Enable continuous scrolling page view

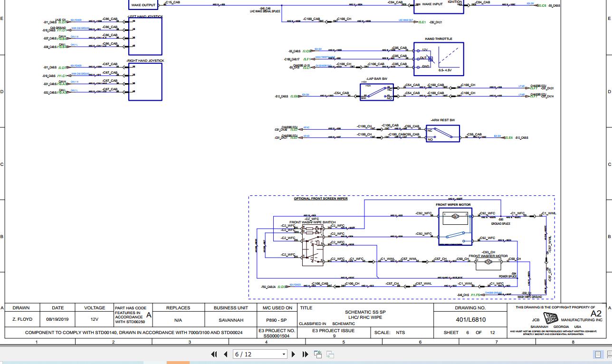(x=608, y=354)
